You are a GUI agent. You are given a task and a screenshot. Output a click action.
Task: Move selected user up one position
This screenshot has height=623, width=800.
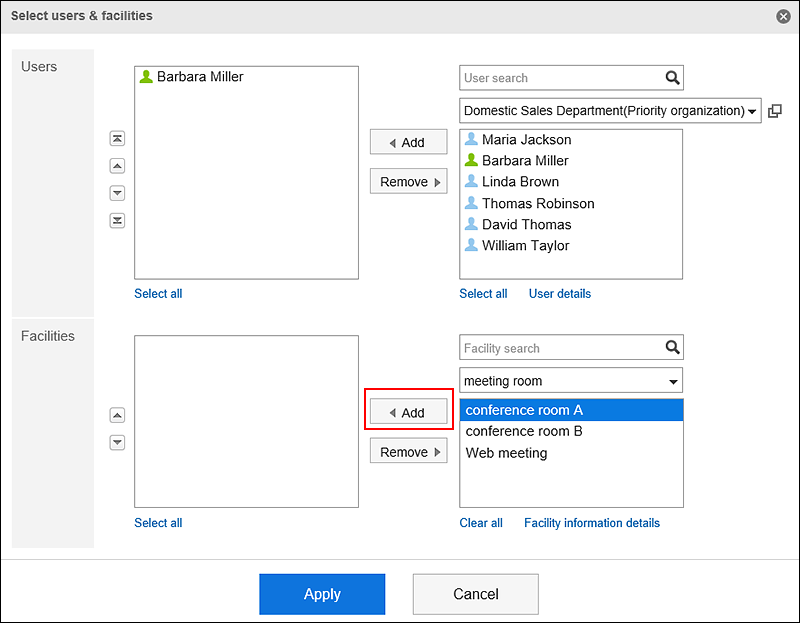point(117,166)
